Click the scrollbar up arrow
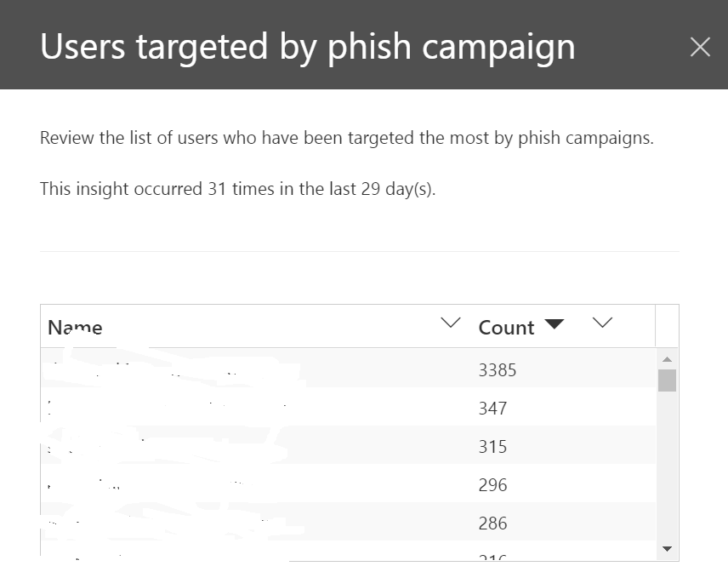 pos(668,358)
